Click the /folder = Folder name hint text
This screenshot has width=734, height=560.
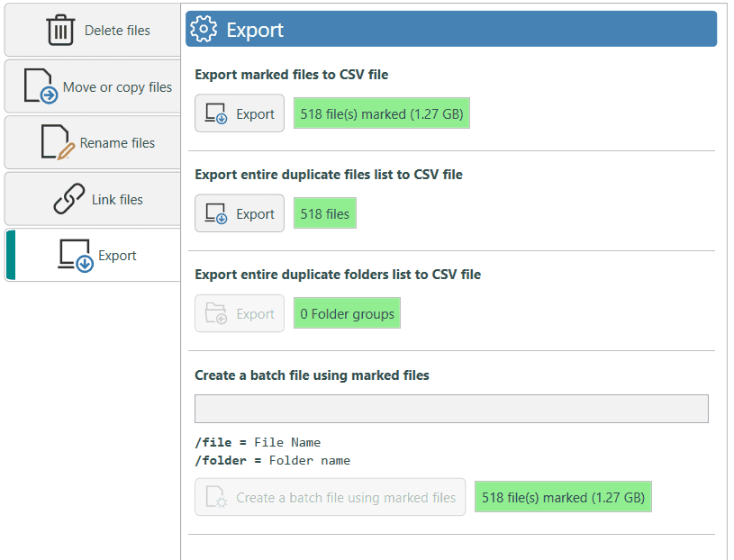[272, 460]
